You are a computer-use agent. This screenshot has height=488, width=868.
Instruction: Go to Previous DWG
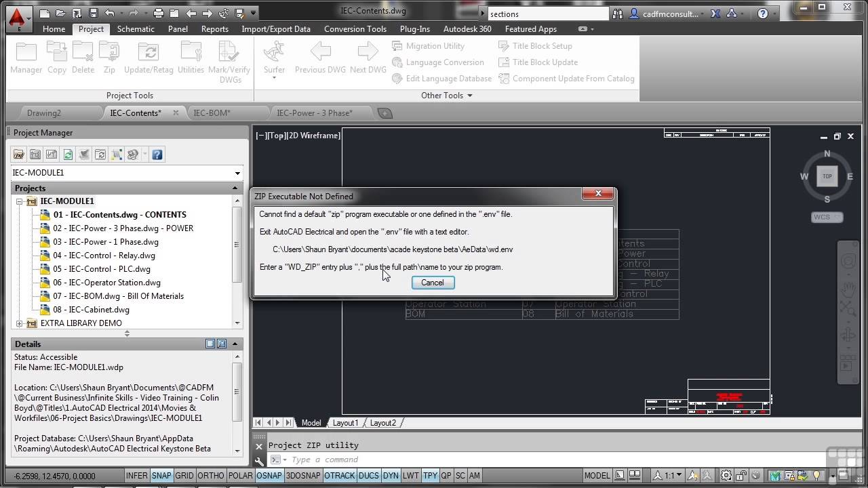320,58
